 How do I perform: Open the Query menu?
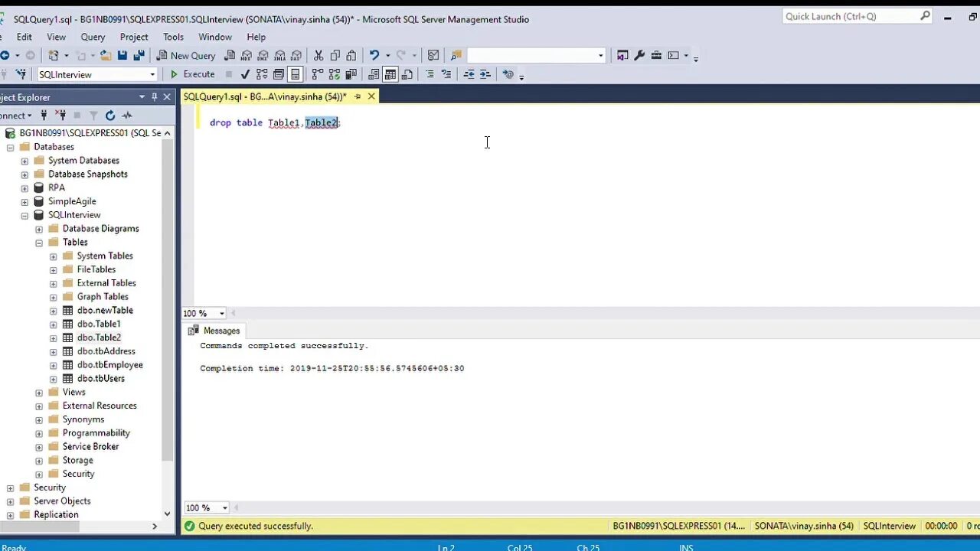tap(93, 37)
